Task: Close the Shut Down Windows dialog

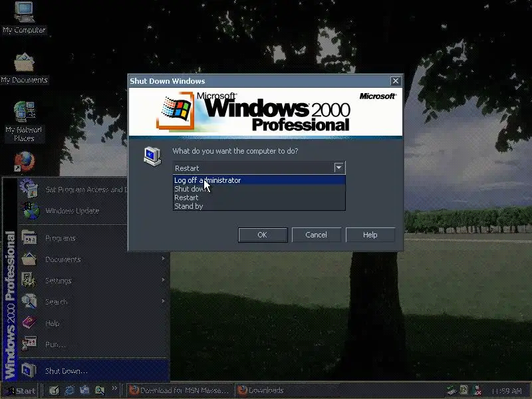Action: tap(395, 80)
